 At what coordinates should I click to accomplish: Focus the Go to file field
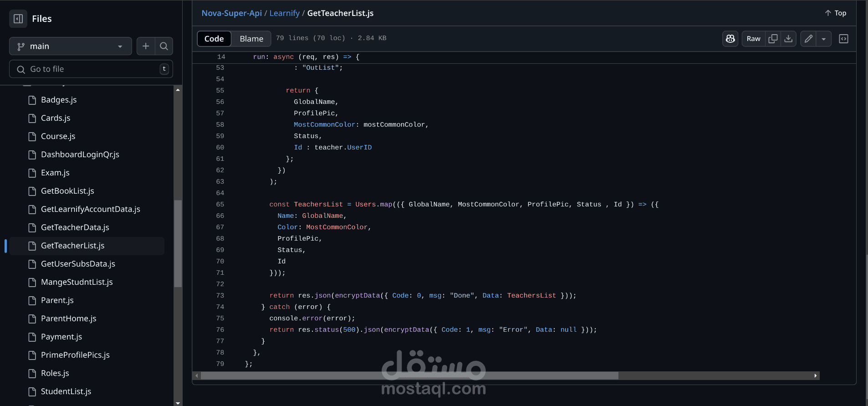(x=91, y=69)
